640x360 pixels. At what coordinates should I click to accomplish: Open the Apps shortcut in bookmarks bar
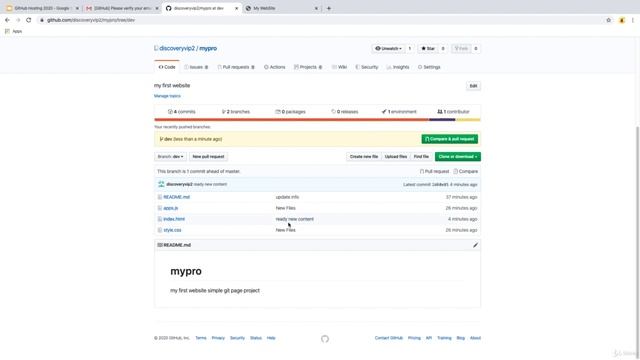13,31
